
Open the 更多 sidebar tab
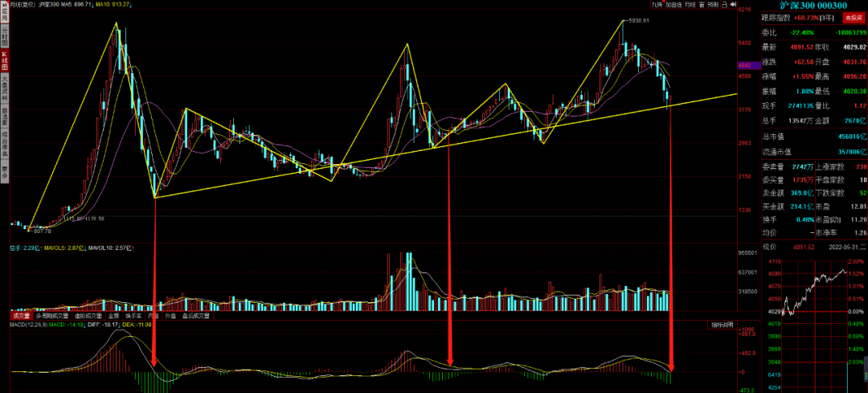pos(4,172)
